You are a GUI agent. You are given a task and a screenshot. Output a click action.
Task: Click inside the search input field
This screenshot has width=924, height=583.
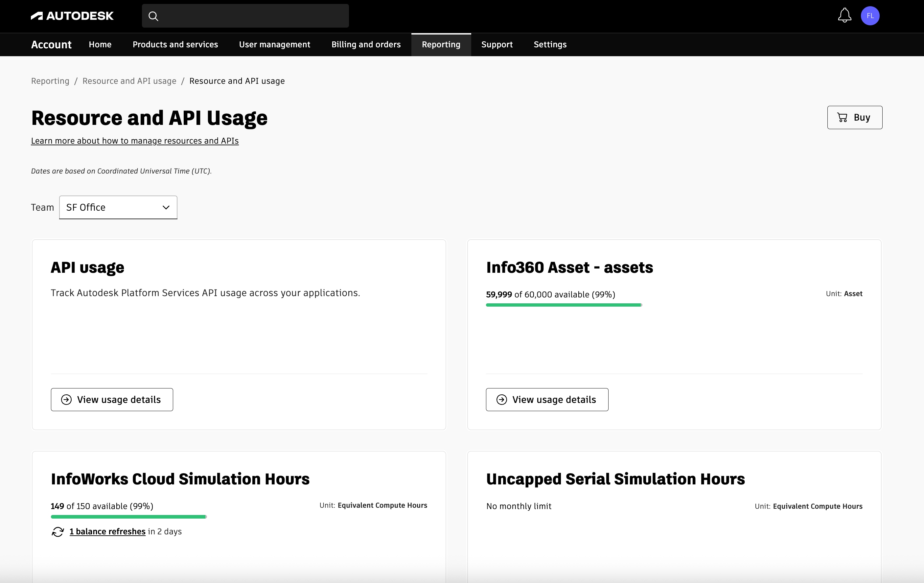(x=245, y=16)
